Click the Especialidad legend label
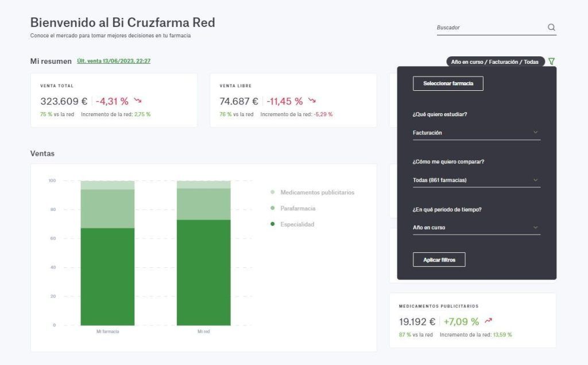This screenshot has width=588, height=365. 297,224
